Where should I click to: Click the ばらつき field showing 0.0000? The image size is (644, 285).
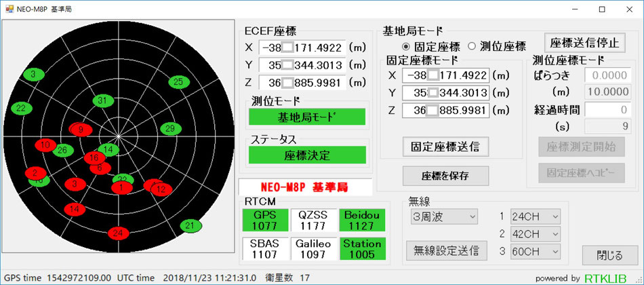607,75
